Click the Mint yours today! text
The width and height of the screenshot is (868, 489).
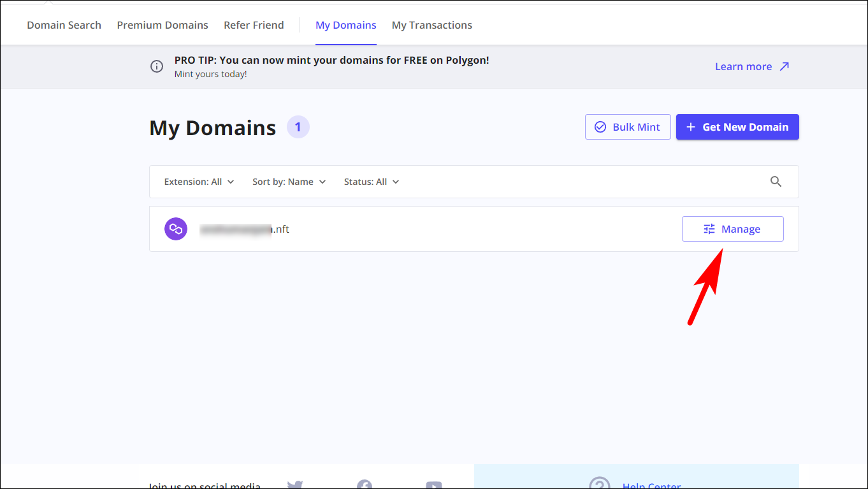210,74
